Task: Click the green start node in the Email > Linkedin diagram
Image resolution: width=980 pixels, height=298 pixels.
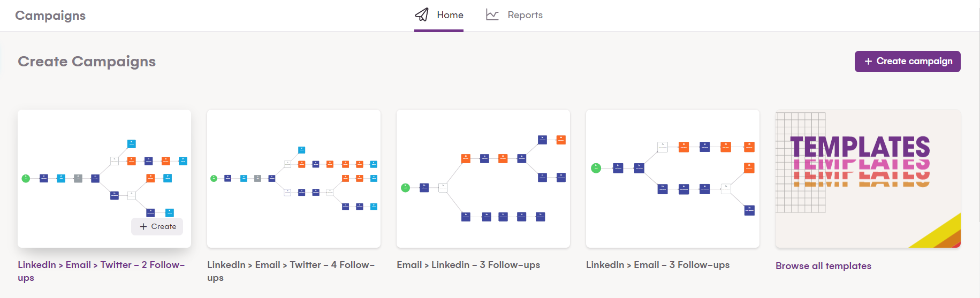Action: coord(405,187)
